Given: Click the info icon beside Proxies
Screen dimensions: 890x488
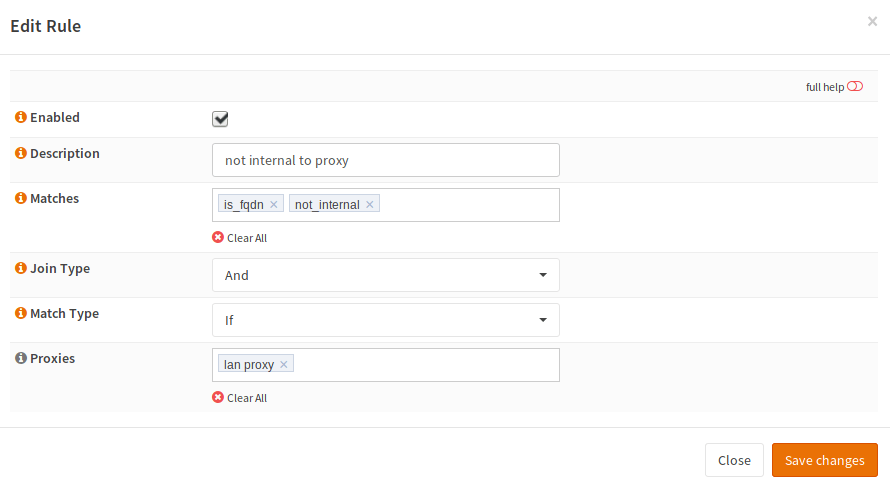Looking at the screenshot, I should [21, 359].
